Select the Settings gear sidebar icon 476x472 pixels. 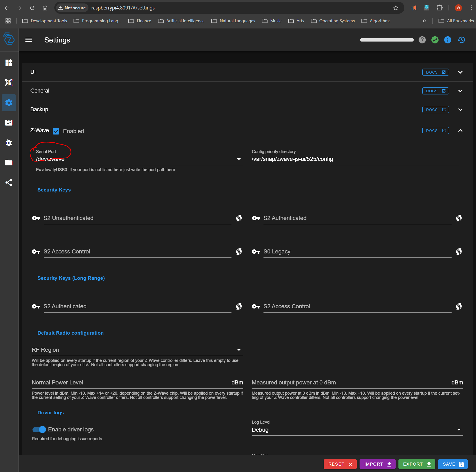[x=9, y=103]
